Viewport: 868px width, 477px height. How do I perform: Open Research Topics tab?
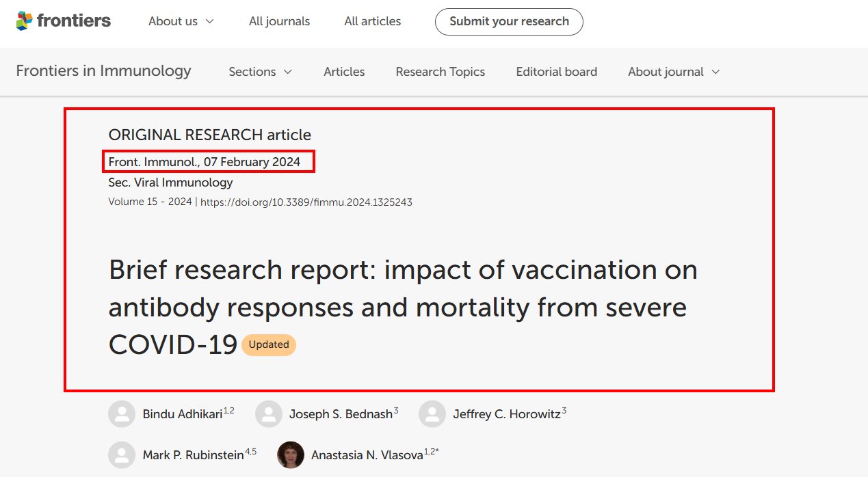[440, 72]
